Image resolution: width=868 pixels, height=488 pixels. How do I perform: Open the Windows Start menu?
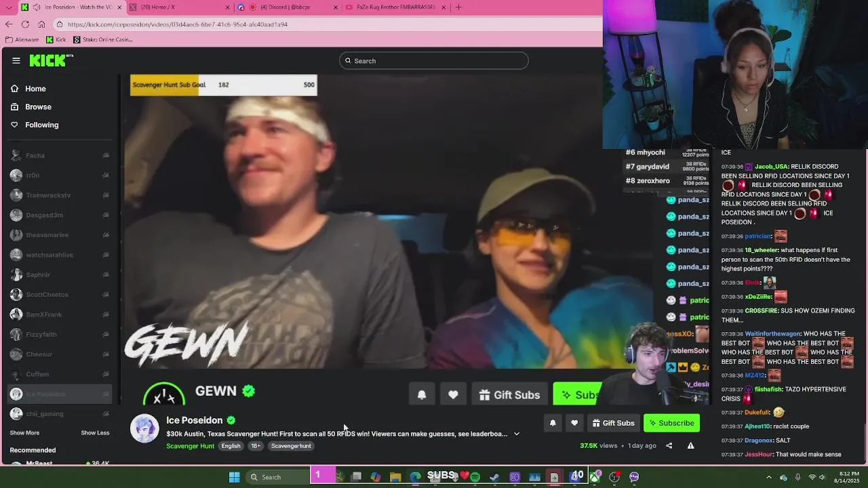click(x=234, y=477)
